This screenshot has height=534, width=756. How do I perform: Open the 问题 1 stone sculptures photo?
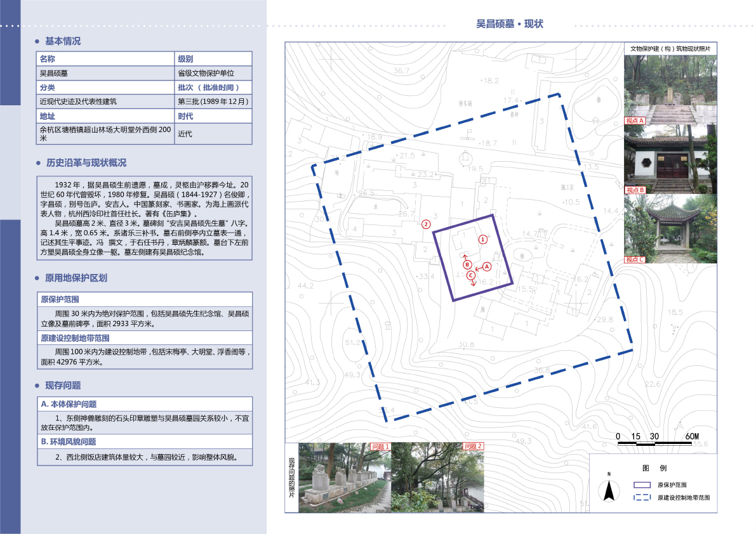pos(345,477)
